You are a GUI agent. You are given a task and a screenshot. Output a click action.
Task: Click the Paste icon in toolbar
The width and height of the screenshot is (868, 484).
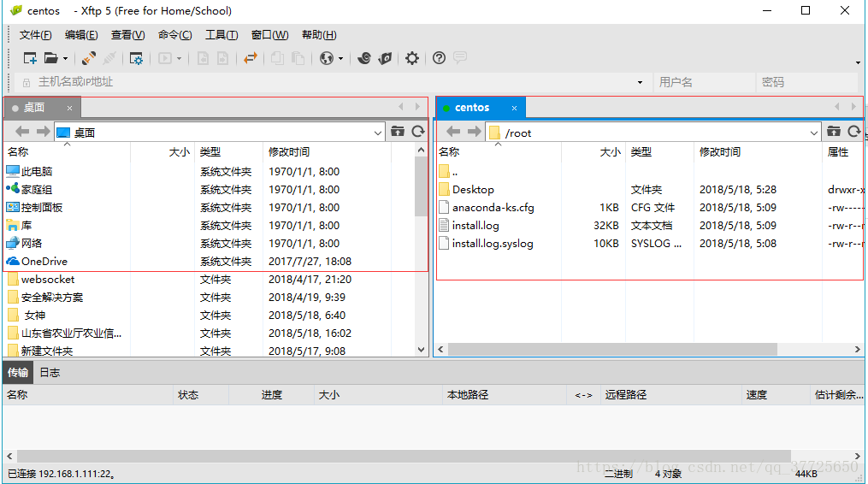click(x=298, y=57)
